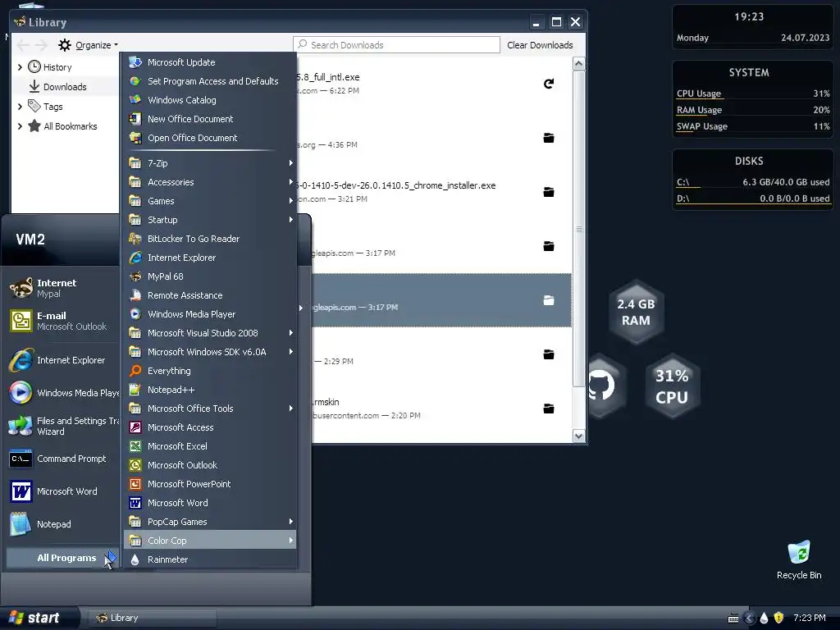The width and height of the screenshot is (840, 630).
Task: Retry the 5.8_full_intl.exe download
Action: (x=549, y=84)
